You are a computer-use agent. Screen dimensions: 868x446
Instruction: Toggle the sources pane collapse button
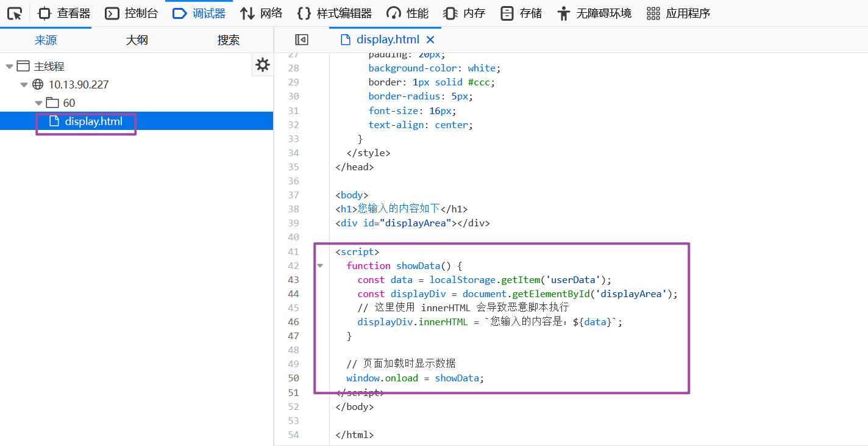click(x=302, y=40)
